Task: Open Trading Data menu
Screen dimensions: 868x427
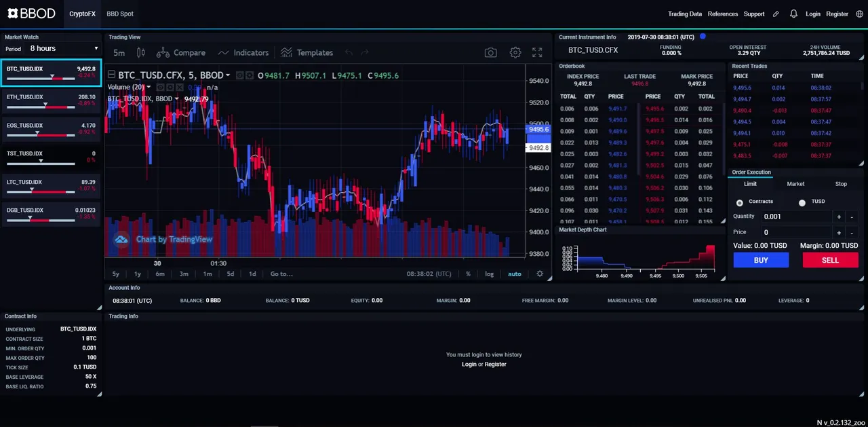Action: click(x=685, y=14)
